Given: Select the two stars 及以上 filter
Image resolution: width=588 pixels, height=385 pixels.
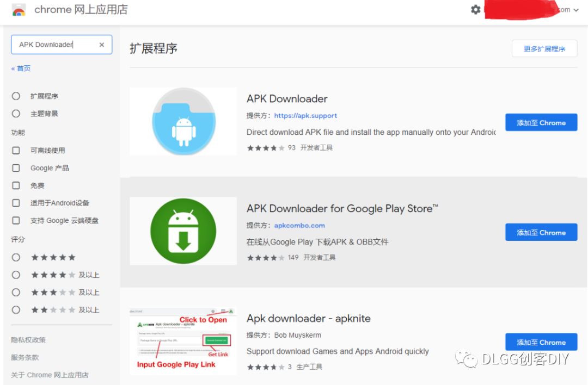Looking at the screenshot, I should tap(16, 310).
